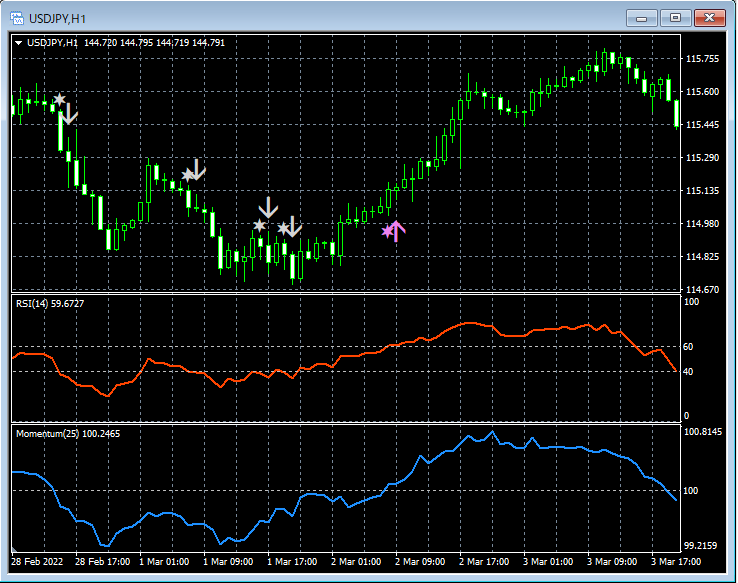Select the magenta star beside the up arrow
This screenshot has height=583, width=738.
(387, 231)
